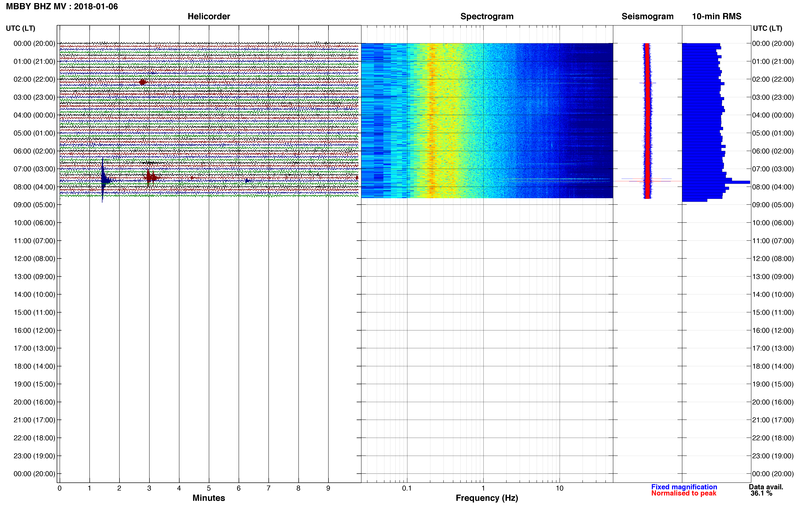
Task: Click right time label '17:00 (13:00)'
Action: [773, 348]
